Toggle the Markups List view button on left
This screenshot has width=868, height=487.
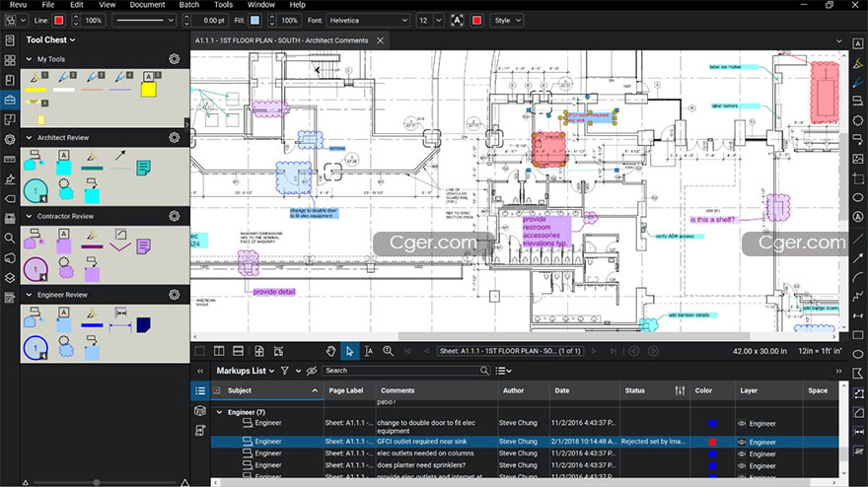click(200, 390)
